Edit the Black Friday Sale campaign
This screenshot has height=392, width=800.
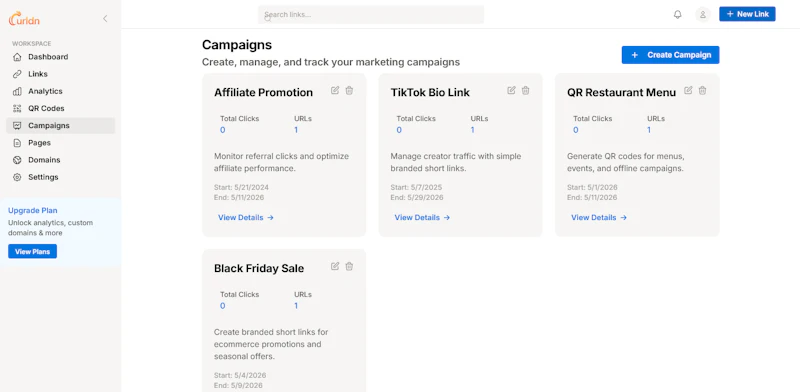click(x=335, y=266)
